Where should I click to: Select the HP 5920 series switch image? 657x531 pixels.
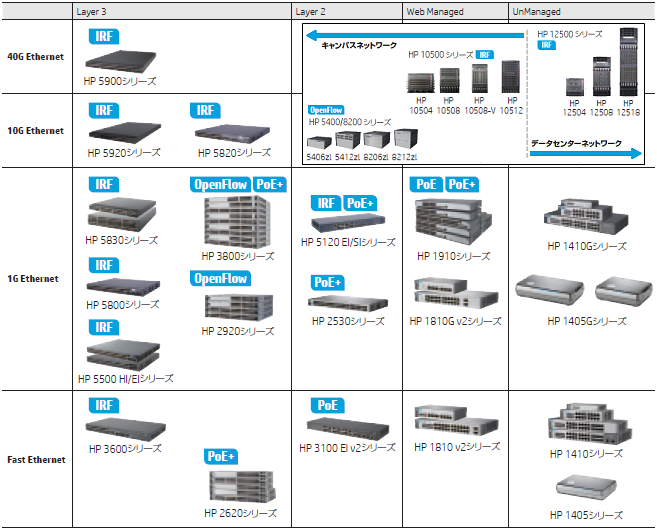pos(125,133)
